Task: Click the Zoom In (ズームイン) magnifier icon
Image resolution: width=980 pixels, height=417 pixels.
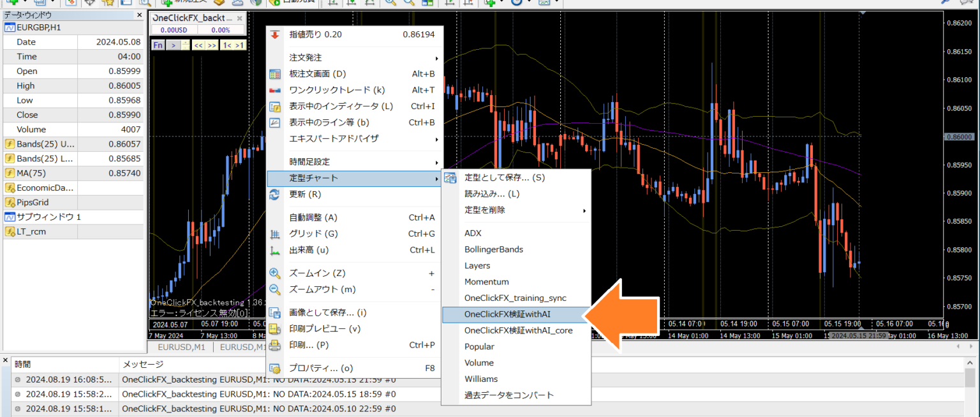Action: click(275, 274)
